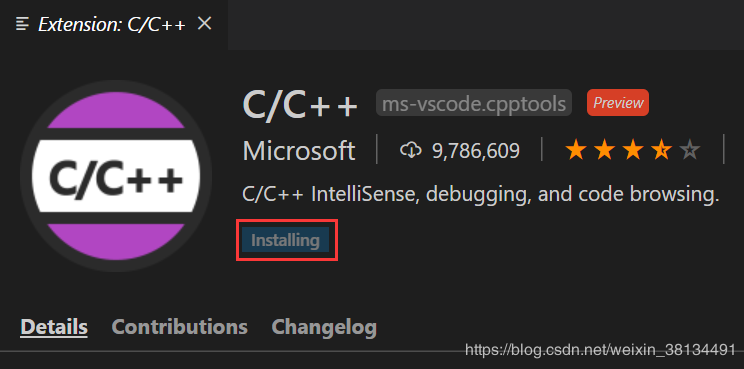Image resolution: width=744 pixels, height=369 pixels.
Task: Click the empty fifth rating star
Action: coord(689,151)
